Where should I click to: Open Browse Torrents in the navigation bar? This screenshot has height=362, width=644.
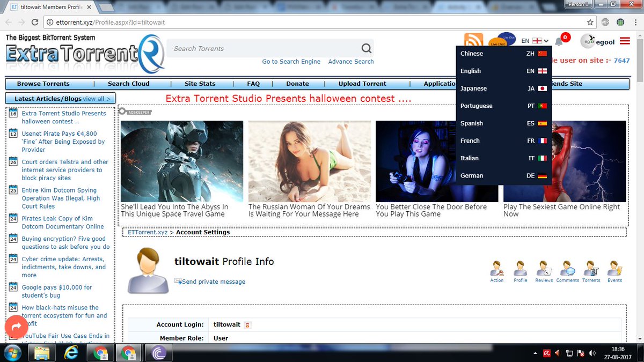point(43,84)
